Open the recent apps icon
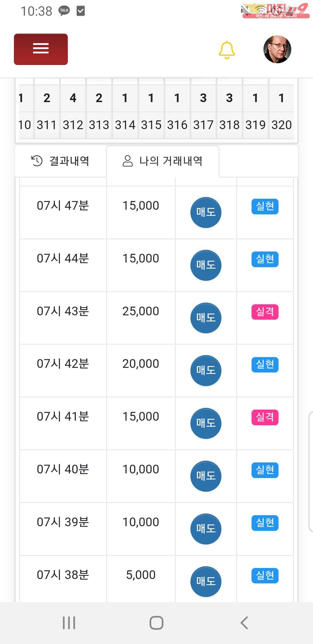Screen dimensions: 313x644 click(69, 623)
